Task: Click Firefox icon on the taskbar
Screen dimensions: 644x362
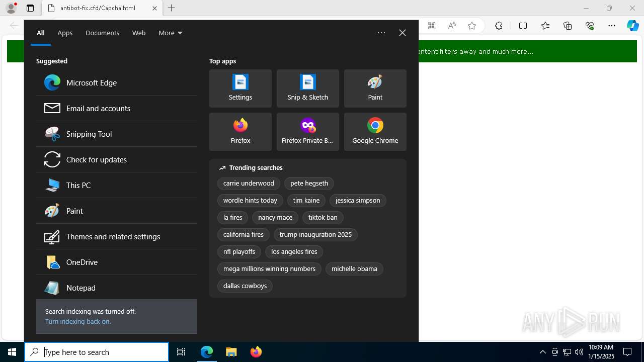Action: 256,352
